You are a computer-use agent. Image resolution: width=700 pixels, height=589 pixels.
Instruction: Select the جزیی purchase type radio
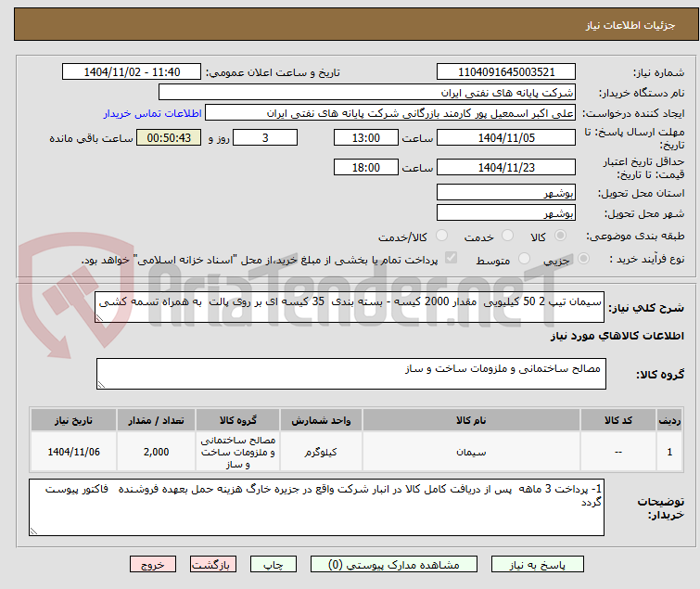tap(583, 259)
